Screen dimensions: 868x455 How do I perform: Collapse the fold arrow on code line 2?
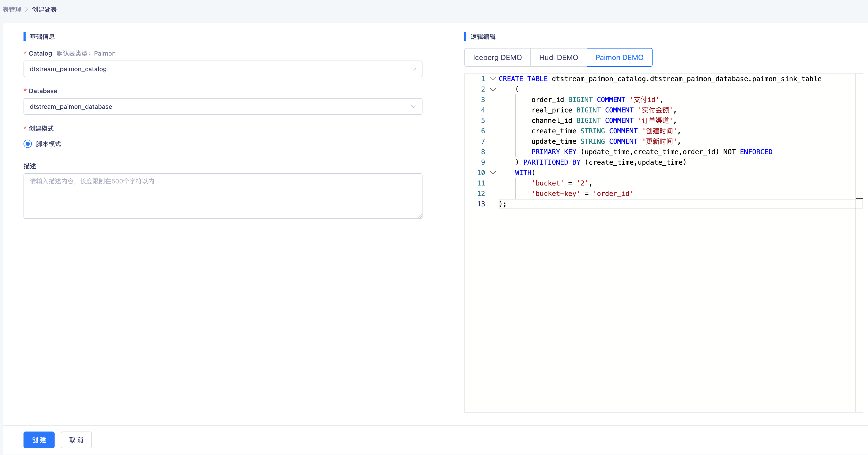(x=493, y=89)
